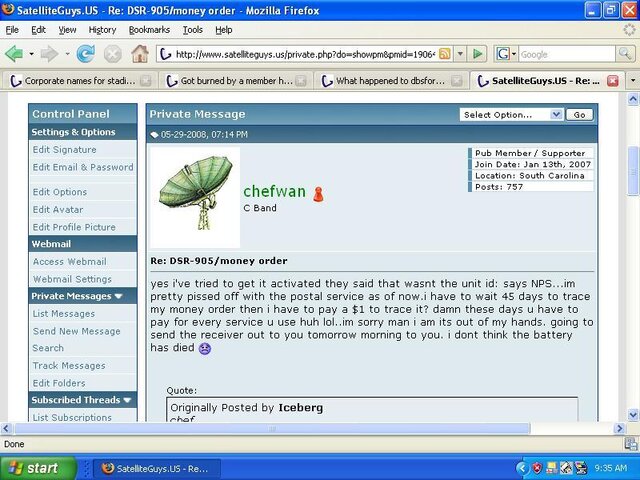Close the Got burned by a member tab
This screenshot has width=640, height=480.
click(301, 81)
